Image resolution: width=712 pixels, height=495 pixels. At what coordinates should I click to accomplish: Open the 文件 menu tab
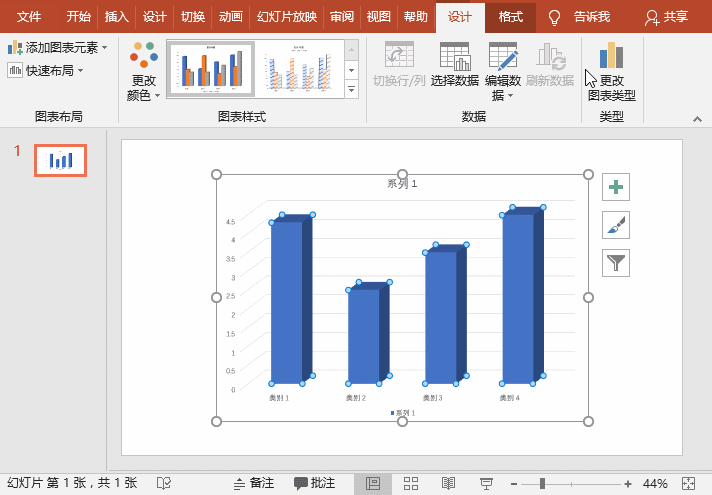pyautogui.click(x=29, y=17)
